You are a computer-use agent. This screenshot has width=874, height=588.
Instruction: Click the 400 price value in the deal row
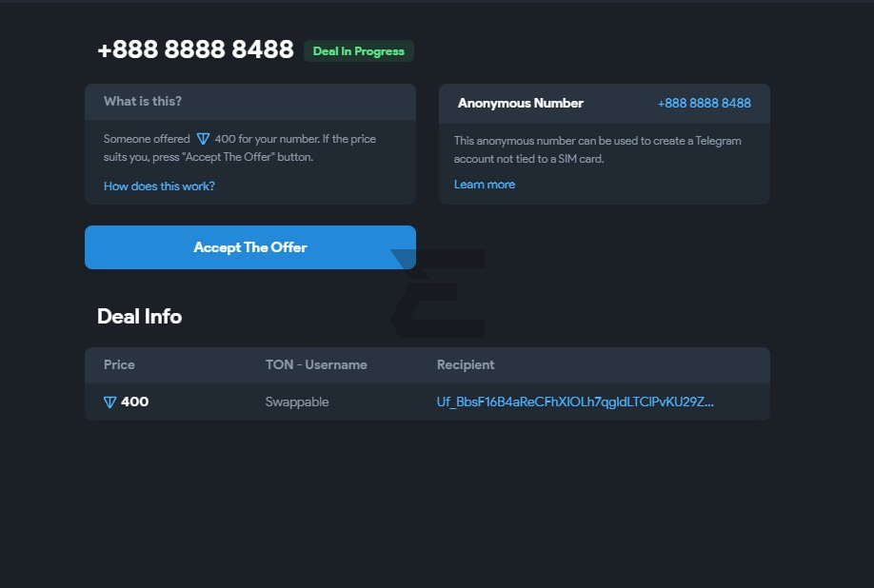pyautogui.click(x=134, y=402)
